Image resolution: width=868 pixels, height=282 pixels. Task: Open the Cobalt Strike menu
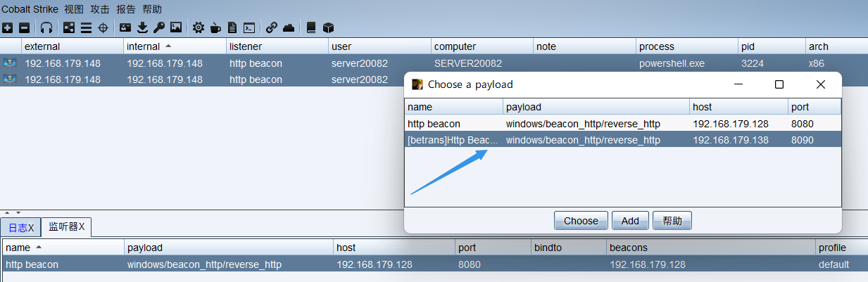[x=30, y=9]
